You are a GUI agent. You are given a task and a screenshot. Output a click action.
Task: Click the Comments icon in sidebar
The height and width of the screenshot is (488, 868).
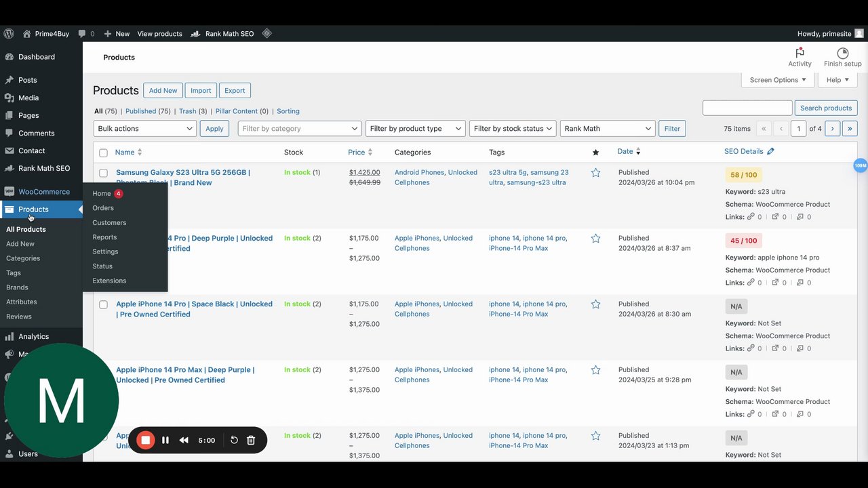click(9, 133)
